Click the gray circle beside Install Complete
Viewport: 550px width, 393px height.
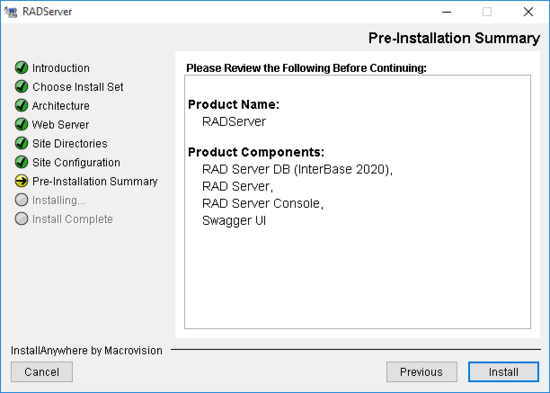pos(21,219)
